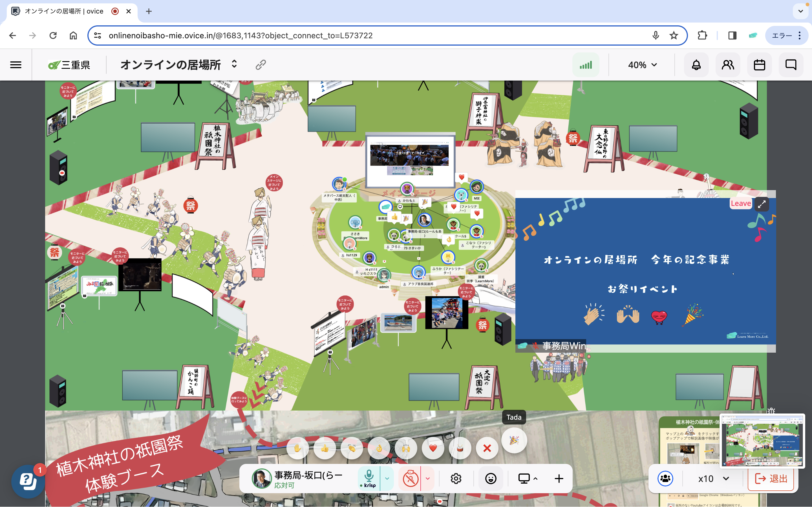The height and width of the screenshot is (507, 812).
Task: Click the 退出 exit button
Action: 771,479
